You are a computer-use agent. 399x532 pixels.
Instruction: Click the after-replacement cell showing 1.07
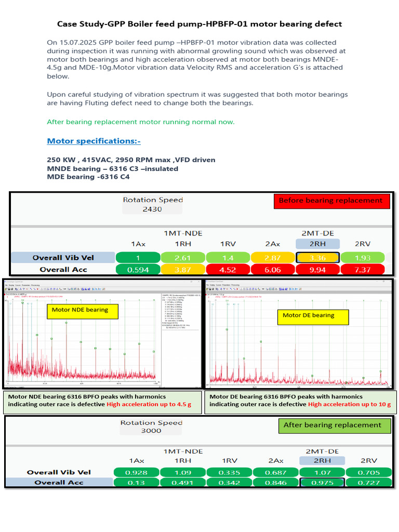322,473
